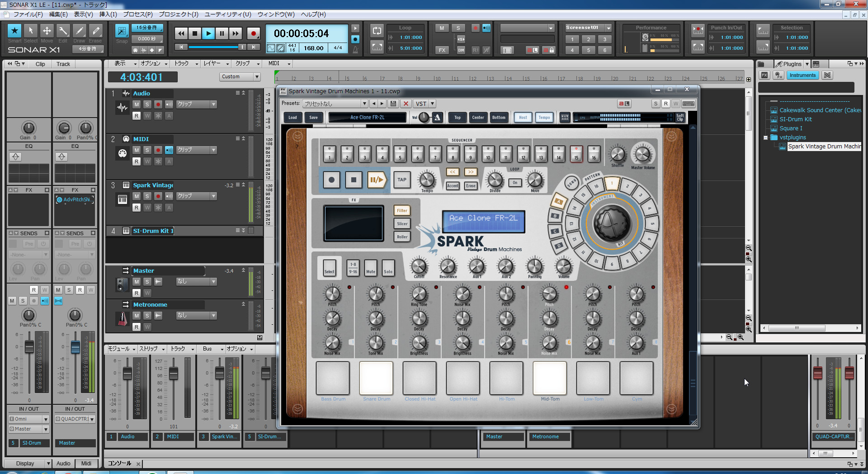The width and height of the screenshot is (868, 474).
Task: Toggle Spark sequencer step 15
Action: (x=576, y=154)
